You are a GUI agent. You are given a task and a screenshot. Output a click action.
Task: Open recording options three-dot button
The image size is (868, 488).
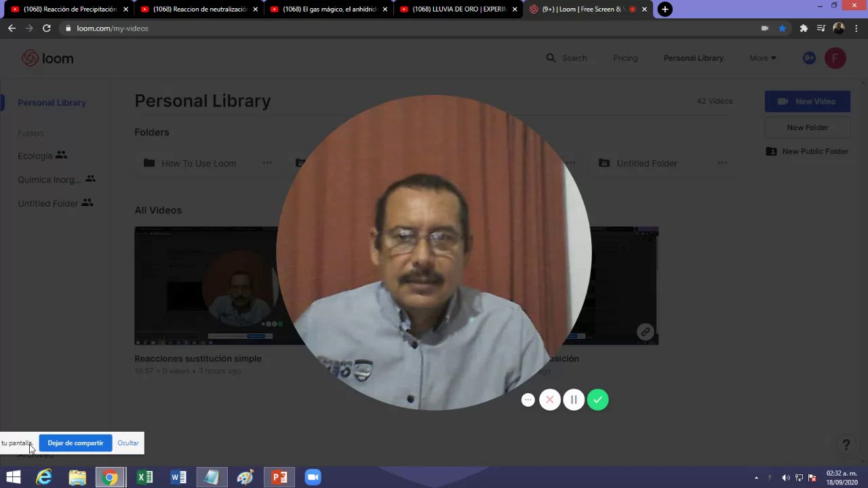coord(528,400)
